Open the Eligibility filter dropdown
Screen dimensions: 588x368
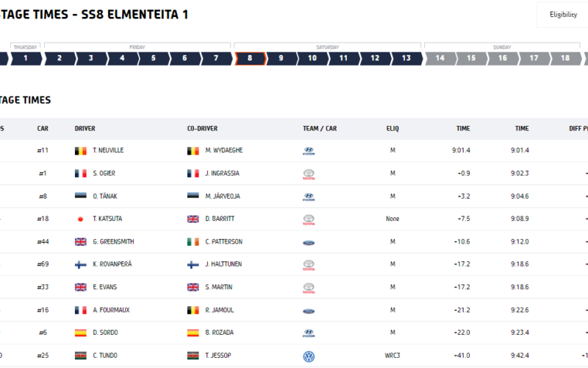[x=562, y=15]
